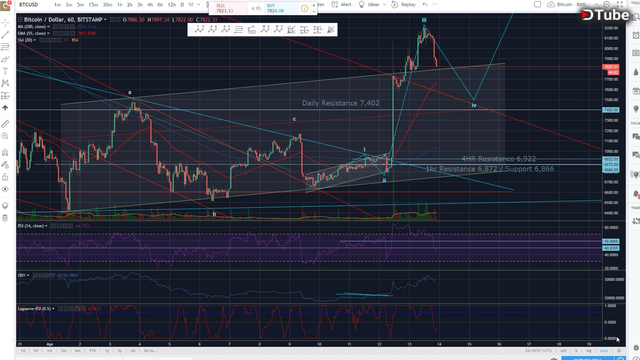Open the trading panel info icon
Viewport: 640px width, 360px height.
304,8
